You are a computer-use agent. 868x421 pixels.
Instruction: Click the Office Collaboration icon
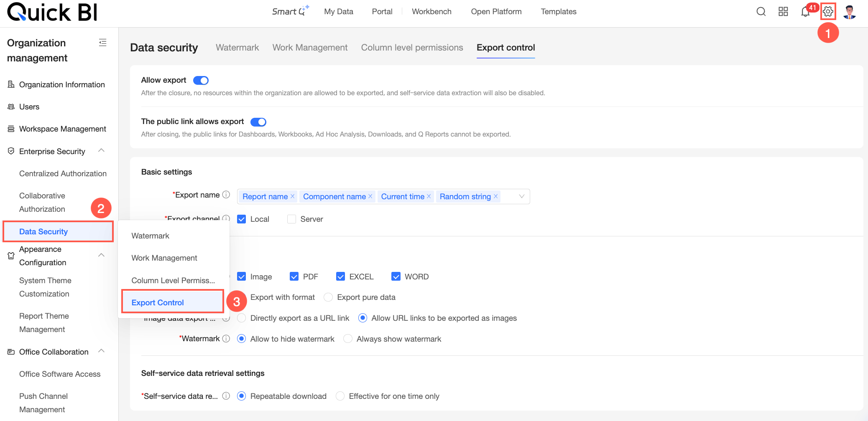pos(11,352)
